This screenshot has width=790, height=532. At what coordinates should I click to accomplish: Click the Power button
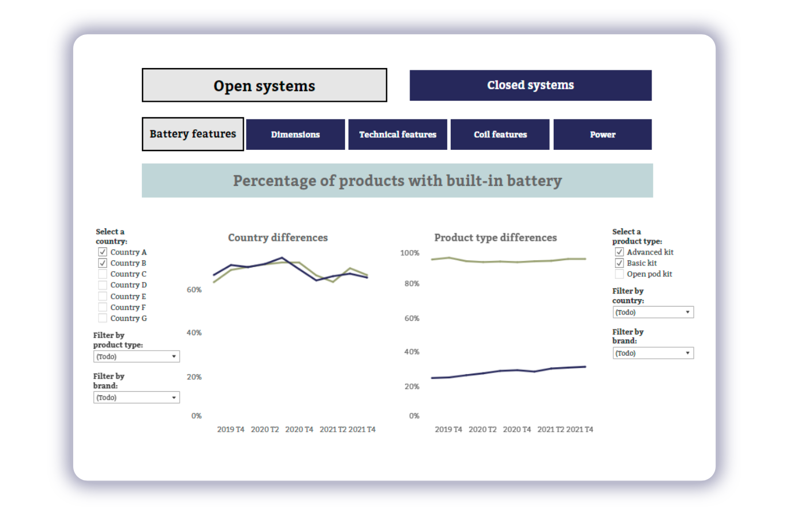(602, 134)
